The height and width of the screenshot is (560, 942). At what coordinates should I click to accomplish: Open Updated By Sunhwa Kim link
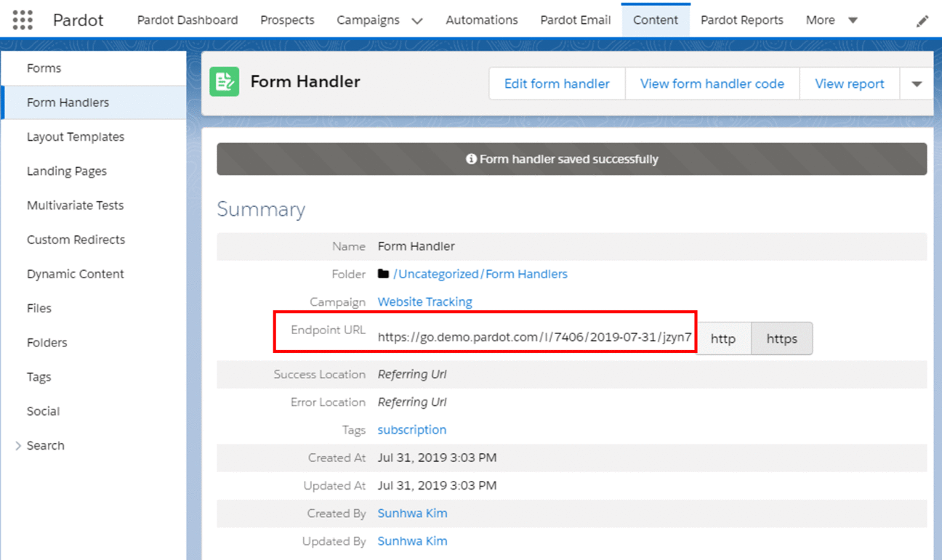click(412, 540)
